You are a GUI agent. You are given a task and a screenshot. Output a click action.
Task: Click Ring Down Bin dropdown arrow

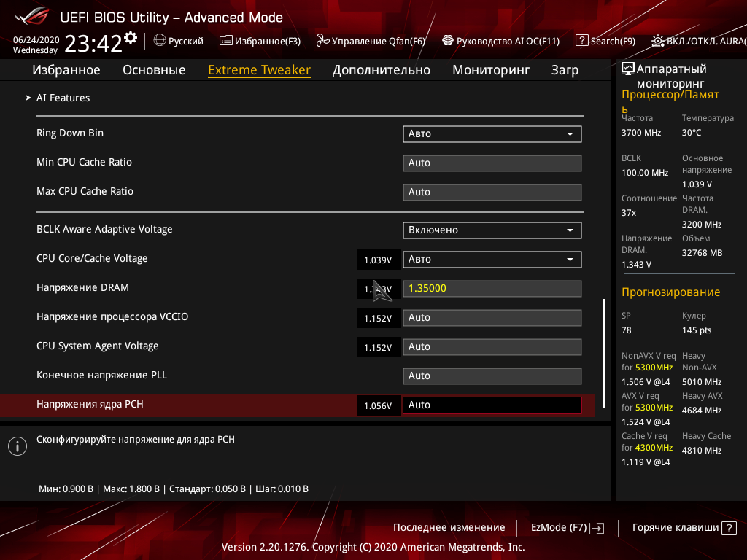[x=570, y=134]
